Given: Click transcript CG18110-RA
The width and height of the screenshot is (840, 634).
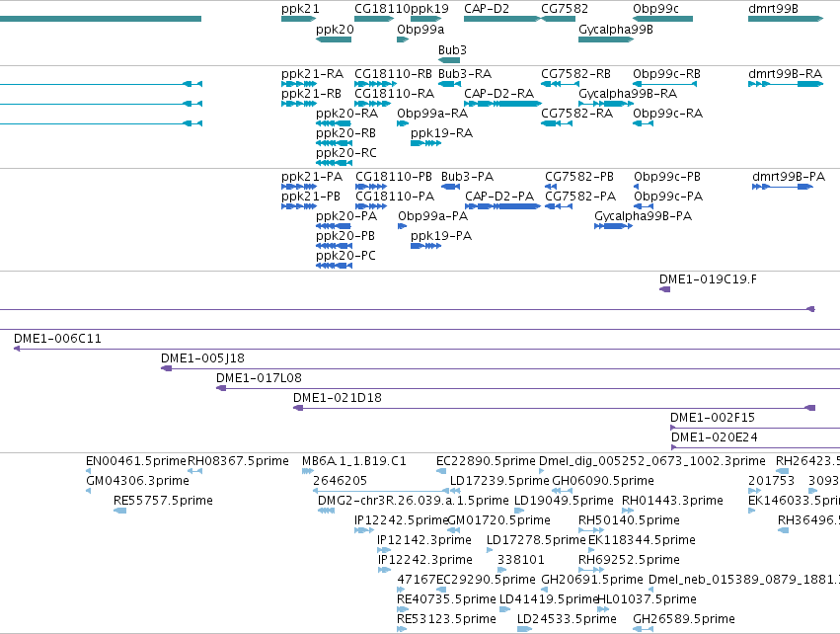Looking at the screenshot, I should click(x=394, y=94).
